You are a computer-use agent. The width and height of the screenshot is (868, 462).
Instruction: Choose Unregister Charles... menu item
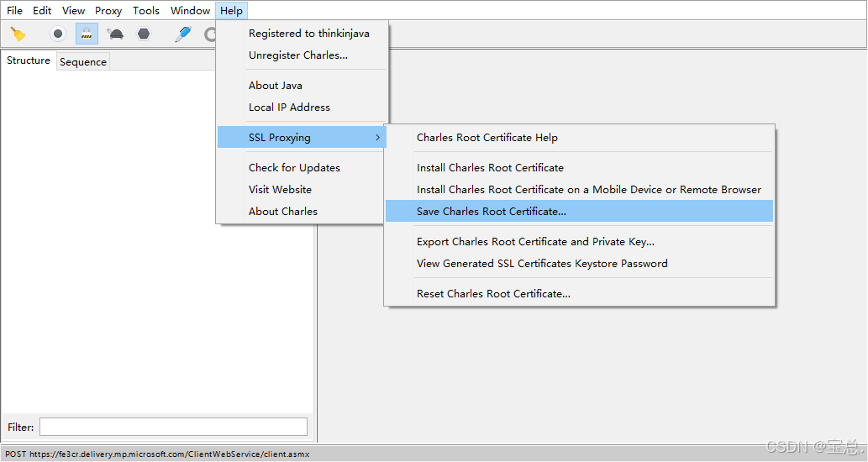pyautogui.click(x=302, y=55)
